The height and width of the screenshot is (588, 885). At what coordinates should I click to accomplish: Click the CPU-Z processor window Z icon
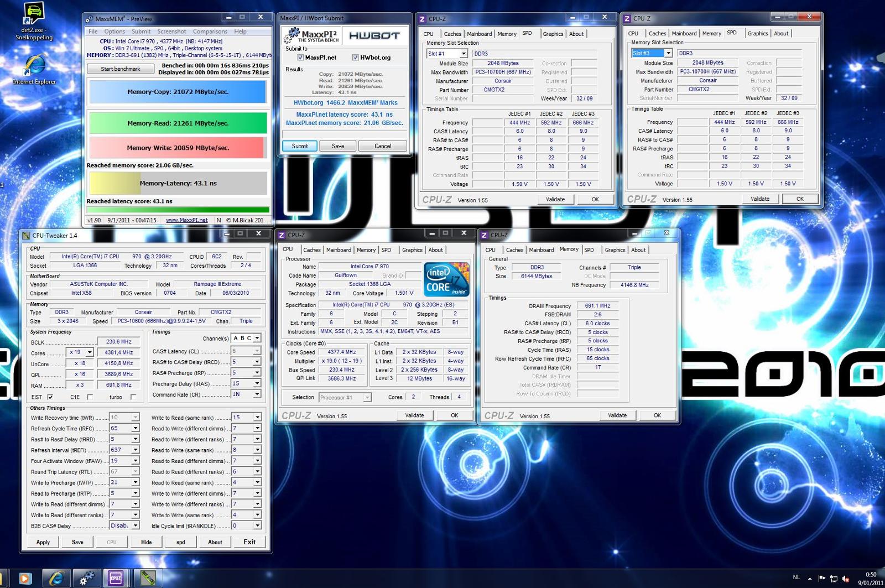pos(282,235)
